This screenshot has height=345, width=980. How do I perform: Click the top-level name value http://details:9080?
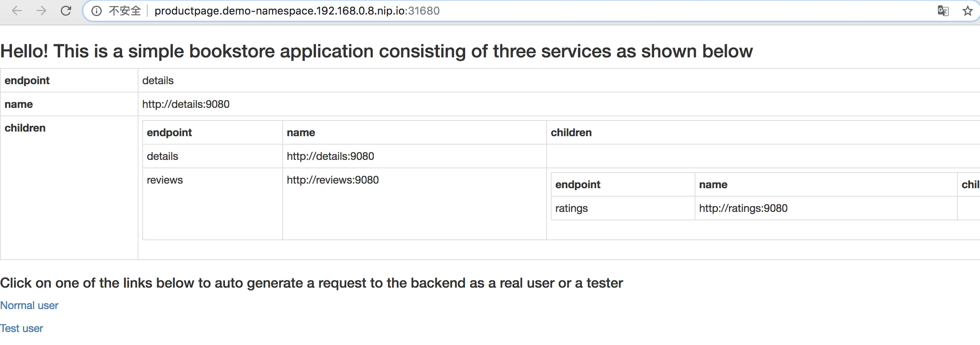click(186, 104)
